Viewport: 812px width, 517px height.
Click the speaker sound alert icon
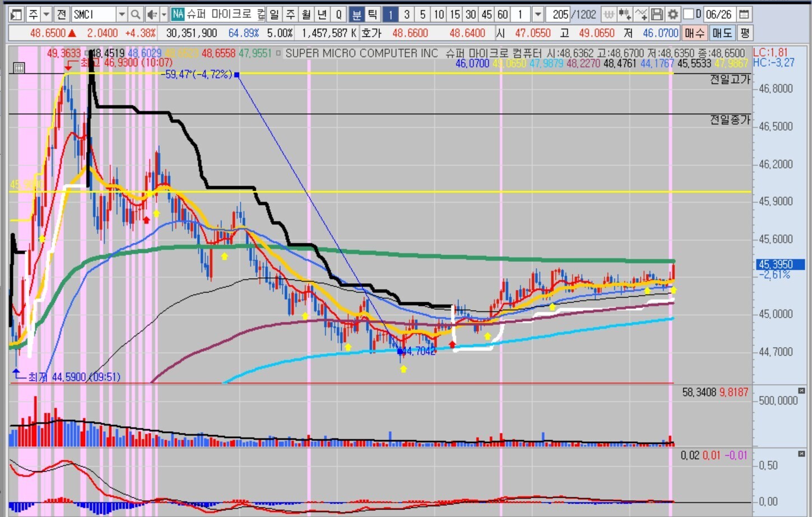pyautogui.click(x=151, y=14)
